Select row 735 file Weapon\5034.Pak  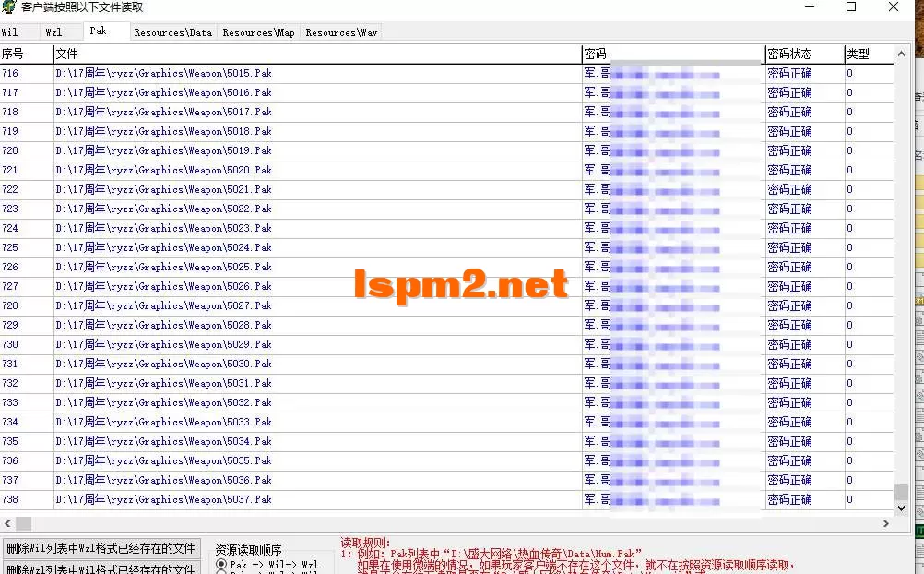point(317,441)
